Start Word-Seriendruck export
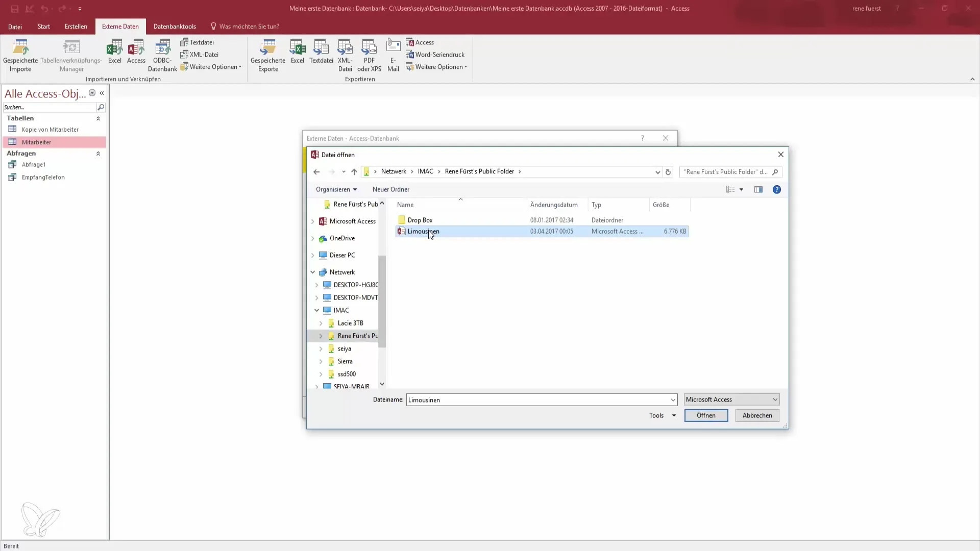 pos(435,55)
